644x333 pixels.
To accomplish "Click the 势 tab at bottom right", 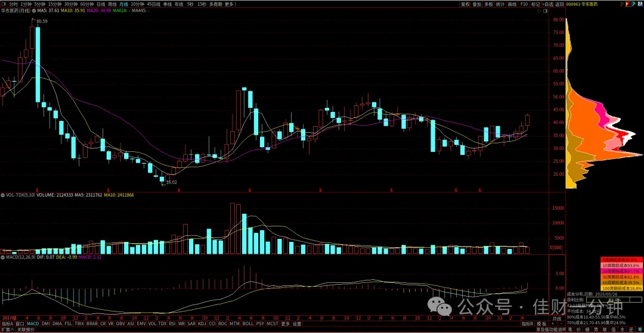I will (x=596, y=330).
